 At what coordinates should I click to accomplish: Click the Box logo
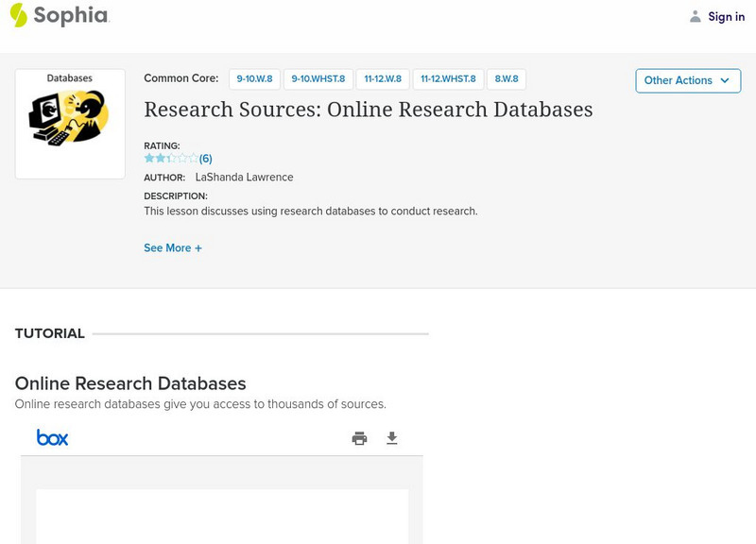coord(52,437)
